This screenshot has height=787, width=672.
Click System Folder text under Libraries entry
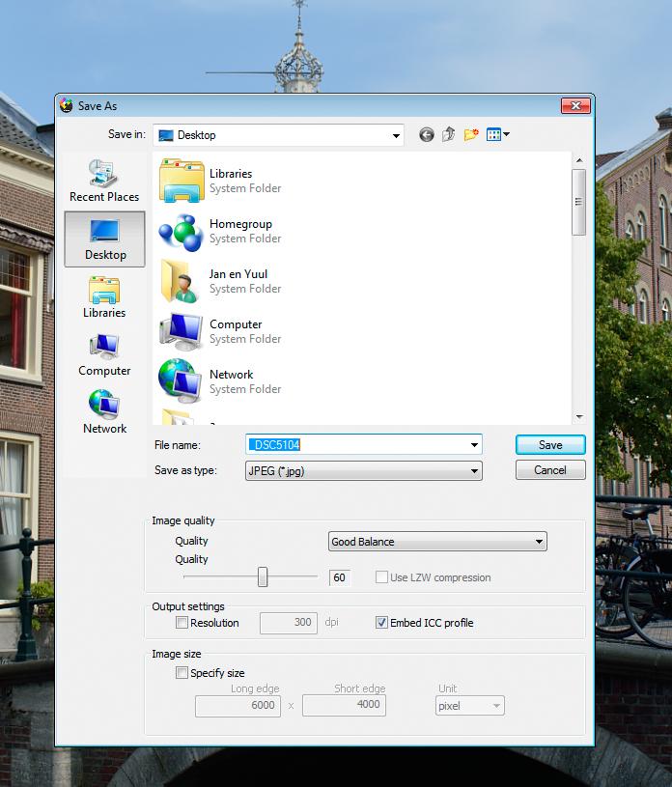click(x=245, y=188)
